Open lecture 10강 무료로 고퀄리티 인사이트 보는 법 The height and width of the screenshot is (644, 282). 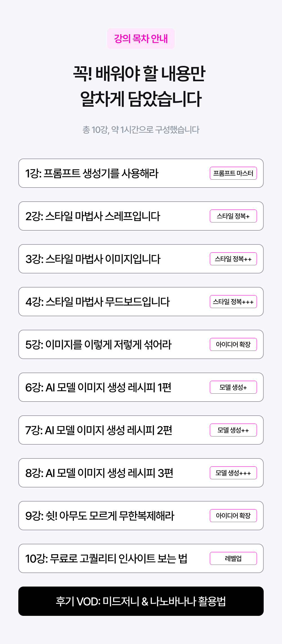[106, 559]
